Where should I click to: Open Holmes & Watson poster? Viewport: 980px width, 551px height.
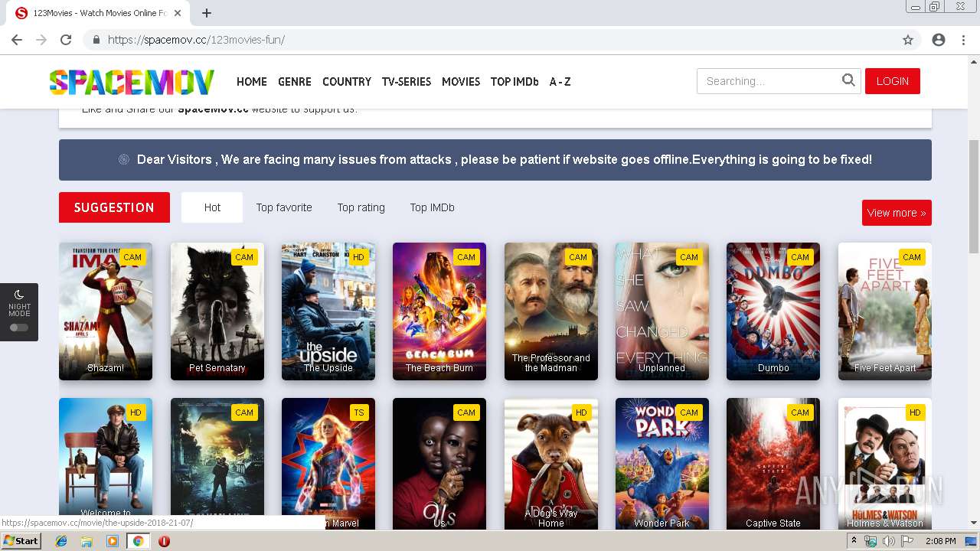pos(885,463)
